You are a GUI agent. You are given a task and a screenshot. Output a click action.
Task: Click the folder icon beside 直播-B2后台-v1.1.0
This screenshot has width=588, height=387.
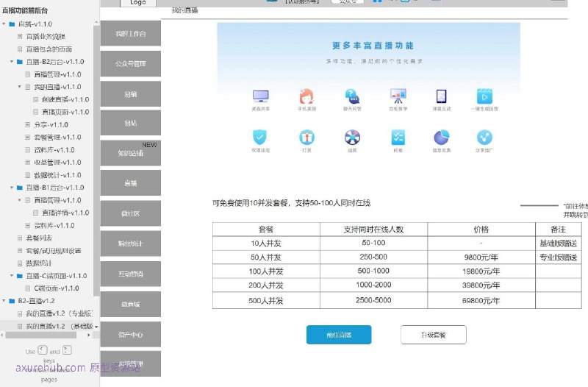tap(20, 62)
